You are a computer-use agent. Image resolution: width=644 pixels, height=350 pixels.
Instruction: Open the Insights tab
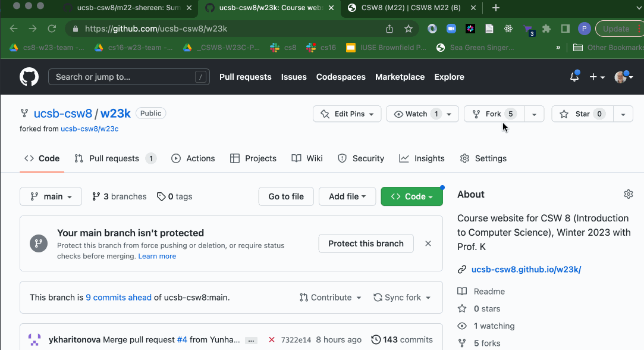[422, 158]
